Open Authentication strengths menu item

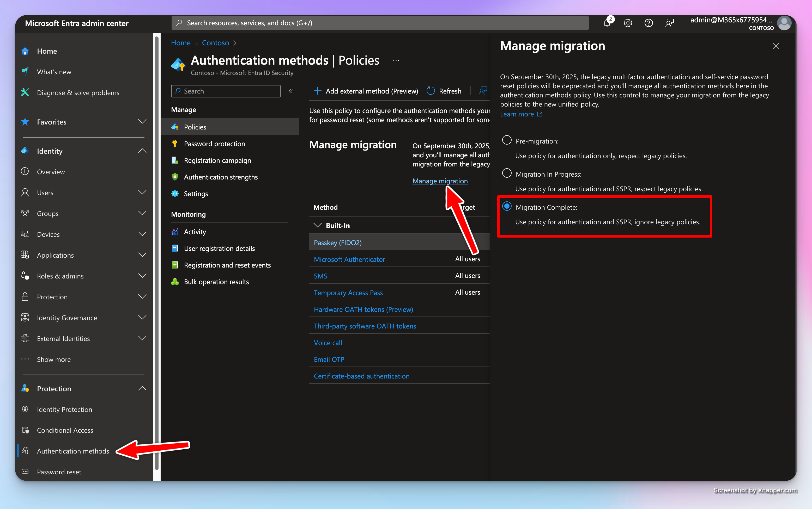pyautogui.click(x=221, y=177)
